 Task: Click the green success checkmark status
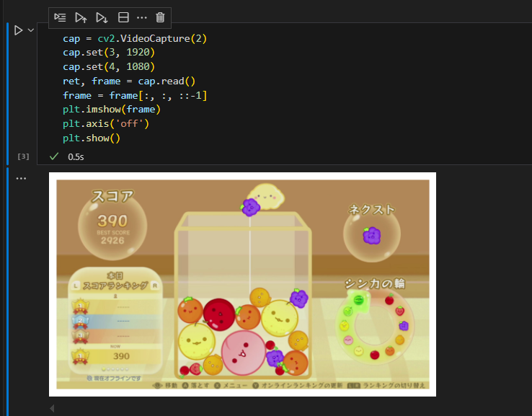click(x=54, y=156)
